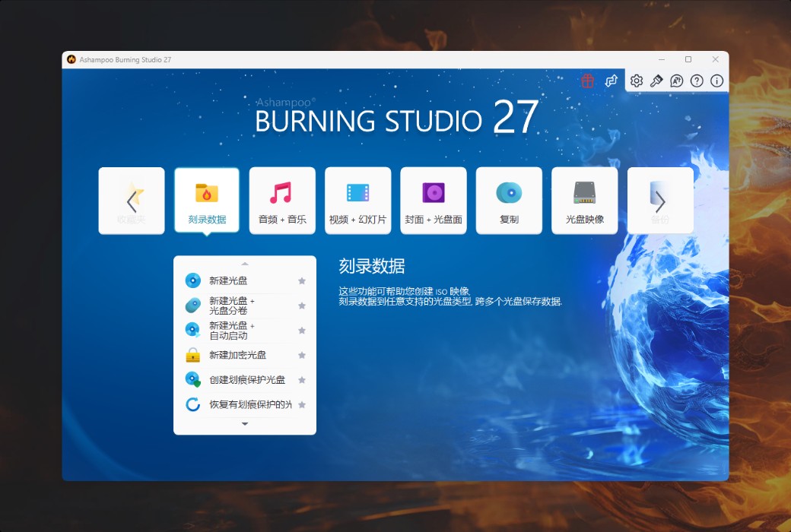Click the right chevron toward 备份

pyautogui.click(x=660, y=200)
